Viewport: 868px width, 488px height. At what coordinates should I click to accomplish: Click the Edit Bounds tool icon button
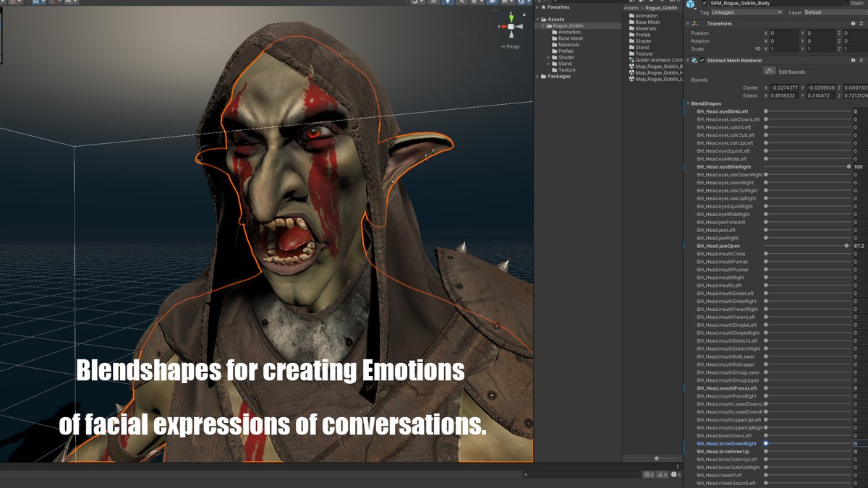769,71
